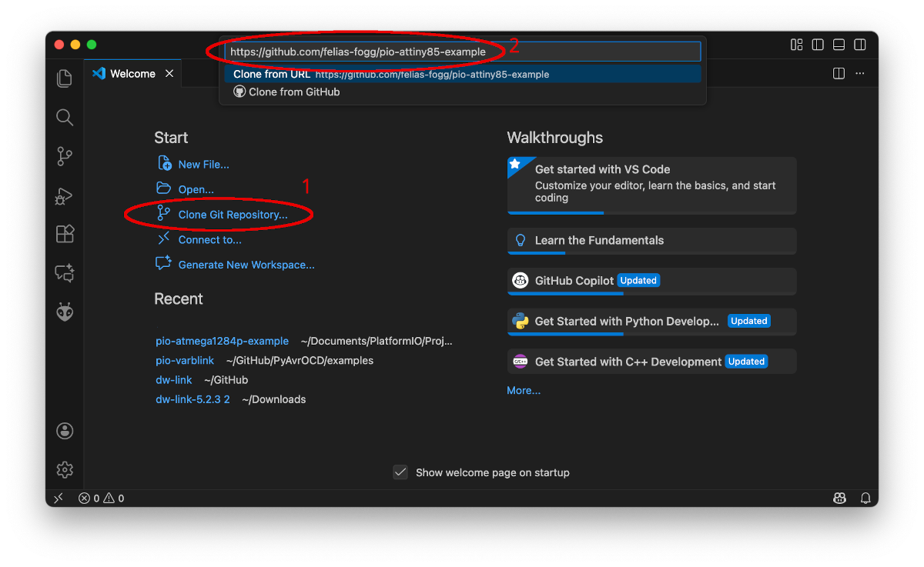The height and width of the screenshot is (567, 924).
Task: Click the New File... link
Action: pos(203,165)
